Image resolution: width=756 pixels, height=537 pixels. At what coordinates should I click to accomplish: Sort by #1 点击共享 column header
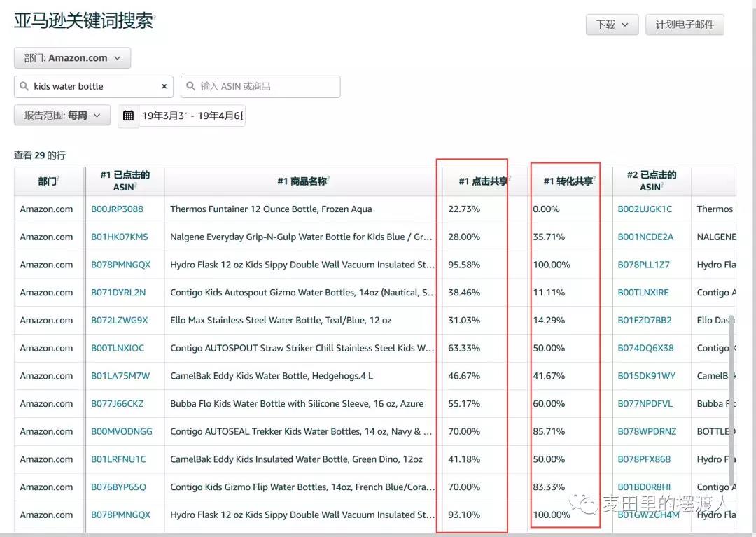coord(484,181)
